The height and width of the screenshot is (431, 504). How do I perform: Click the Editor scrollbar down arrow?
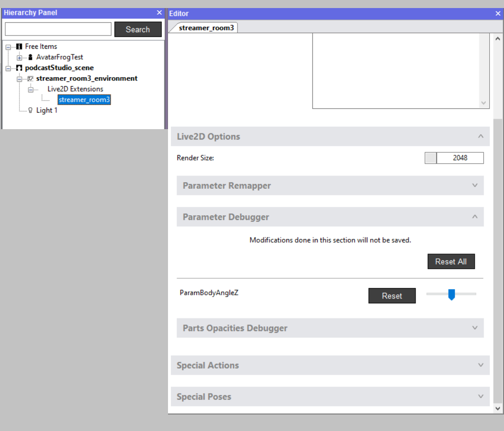click(498, 408)
